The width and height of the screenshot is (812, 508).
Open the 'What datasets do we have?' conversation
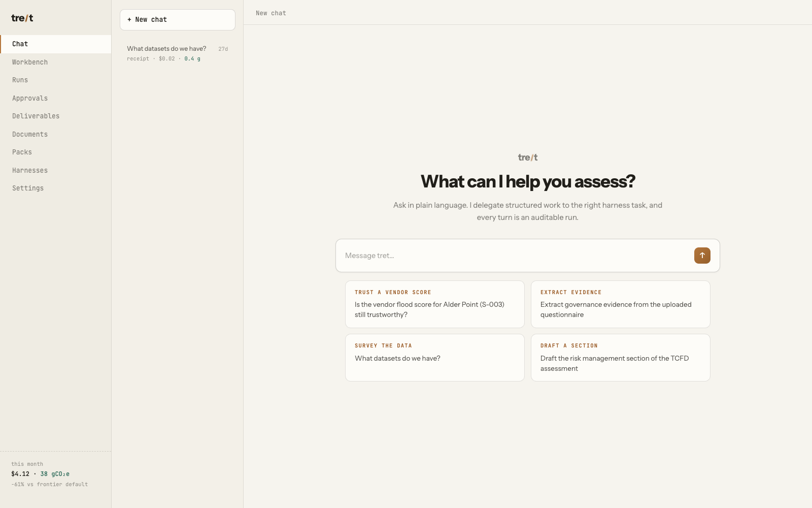[x=178, y=53]
